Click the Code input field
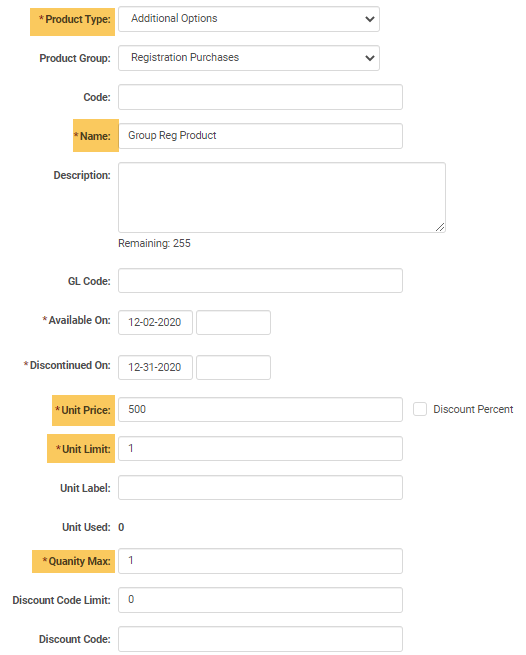 pyautogui.click(x=260, y=97)
